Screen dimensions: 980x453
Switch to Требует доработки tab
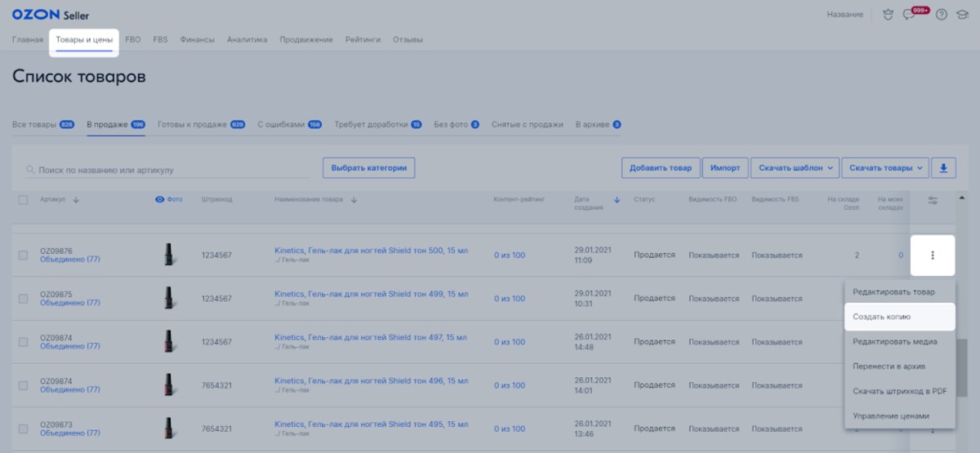pyautogui.click(x=378, y=125)
